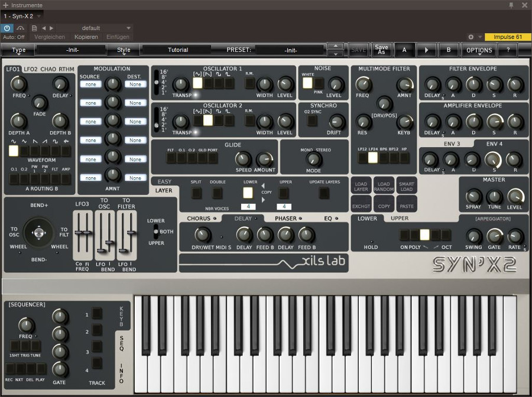Screen dimensions: 532x397
Task: Toggle Oscillator 2 R.M. button
Action: (x=249, y=121)
